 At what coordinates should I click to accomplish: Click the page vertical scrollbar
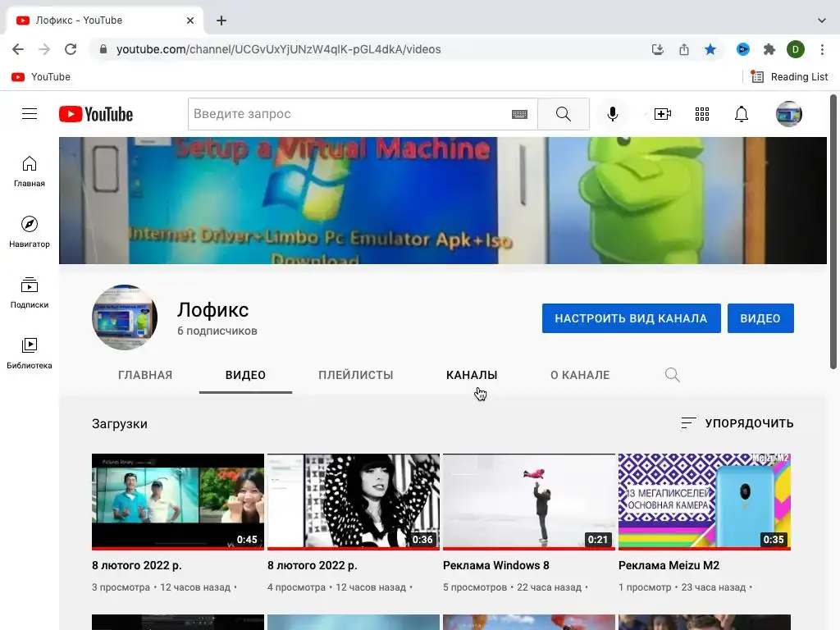point(833,232)
